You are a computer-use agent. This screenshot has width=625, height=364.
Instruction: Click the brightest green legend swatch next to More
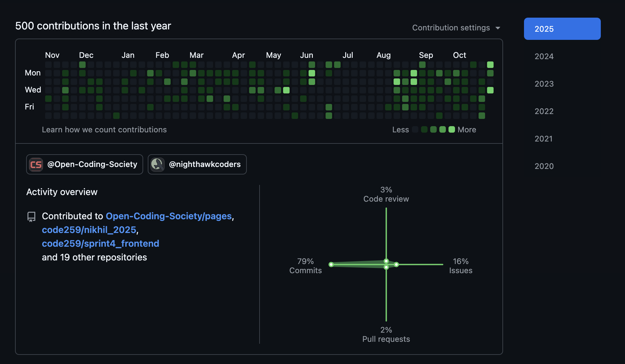tap(452, 129)
